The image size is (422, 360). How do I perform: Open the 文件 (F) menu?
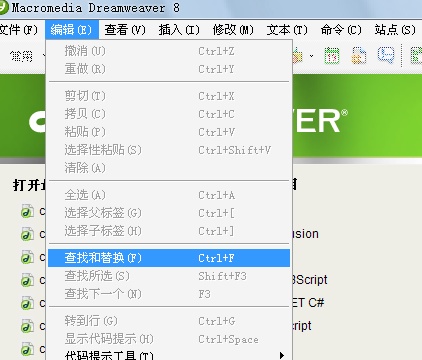pos(19,30)
